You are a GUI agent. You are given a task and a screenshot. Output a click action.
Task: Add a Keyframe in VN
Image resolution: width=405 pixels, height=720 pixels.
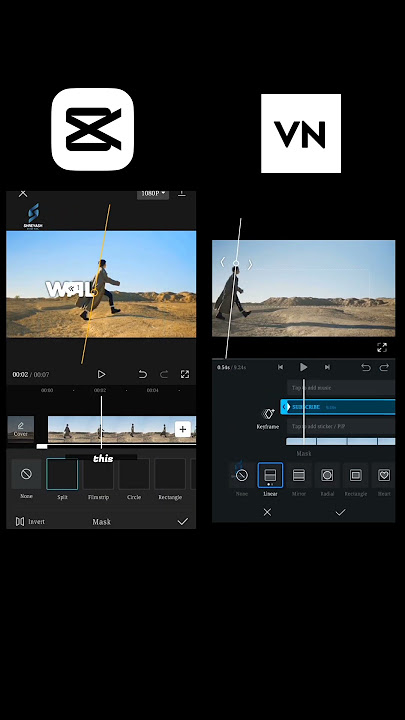point(268,418)
